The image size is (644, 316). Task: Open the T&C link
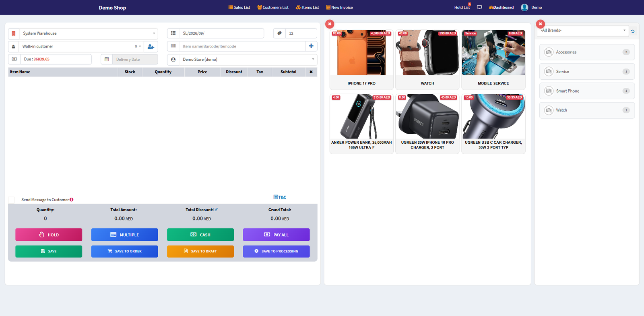(x=280, y=197)
